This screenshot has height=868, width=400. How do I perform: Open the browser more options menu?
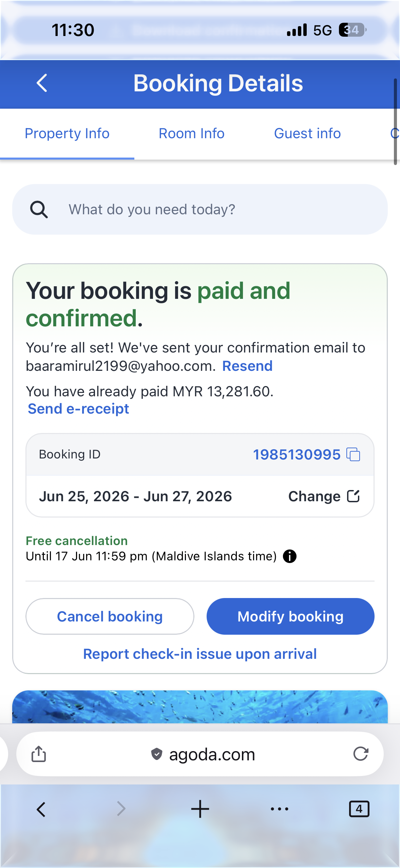click(x=280, y=809)
